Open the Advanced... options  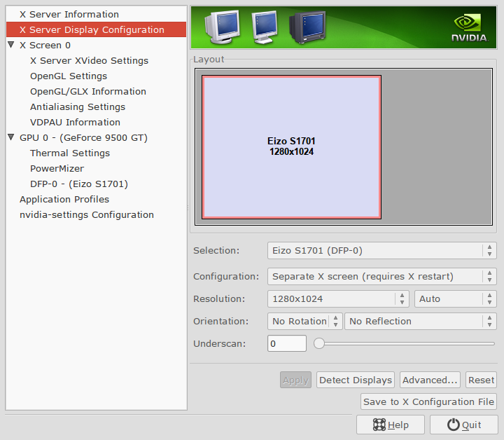[x=430, y=380]
